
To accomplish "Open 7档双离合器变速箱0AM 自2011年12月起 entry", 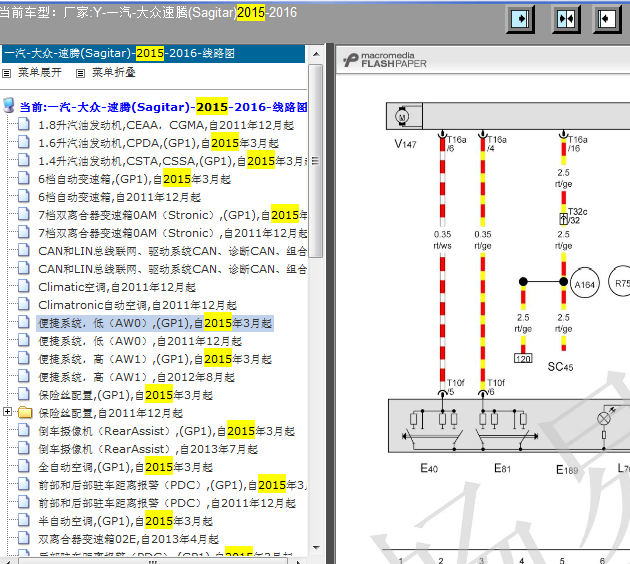I will coord(173,233).
